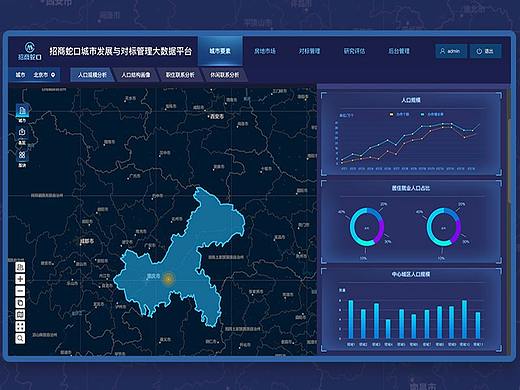Screen dimensions: 520x390
Task: Toggle the white legend series in 人口规模 chart
Action: tap(399, 114)
